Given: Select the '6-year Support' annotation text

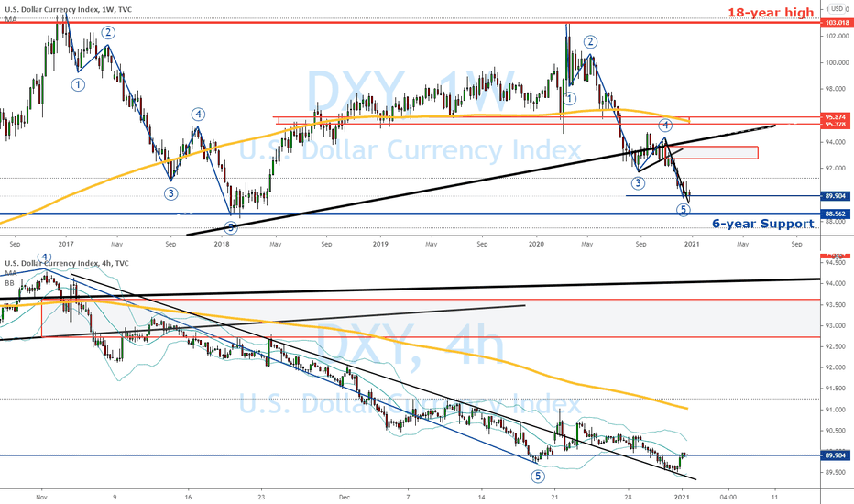Looking at the screenshot, I should click(763, 224).
